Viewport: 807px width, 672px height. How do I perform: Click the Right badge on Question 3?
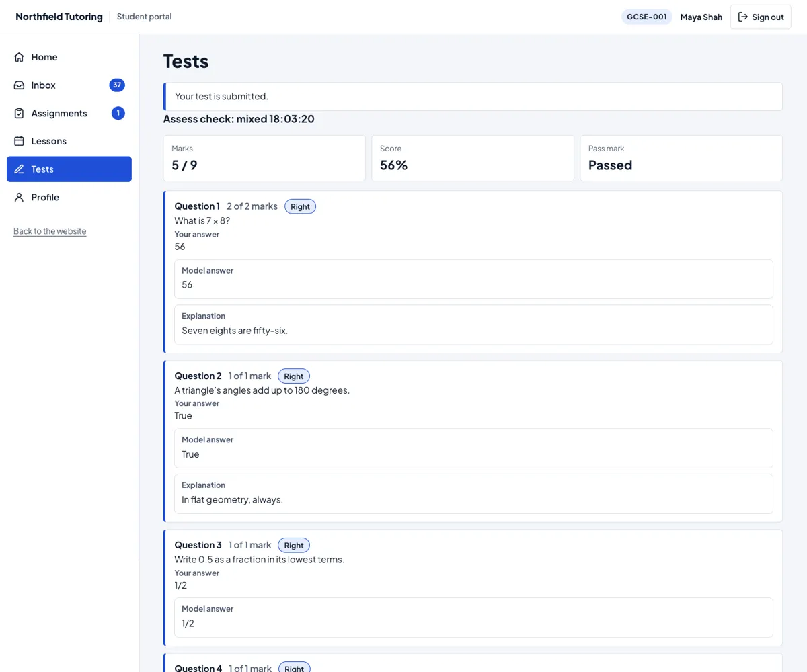[x=294, y=545]
